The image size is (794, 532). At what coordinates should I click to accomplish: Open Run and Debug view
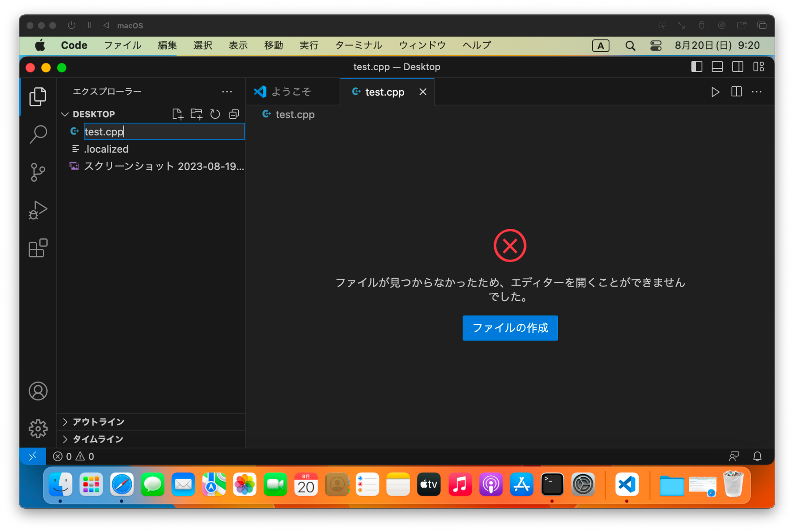point(38,210)
